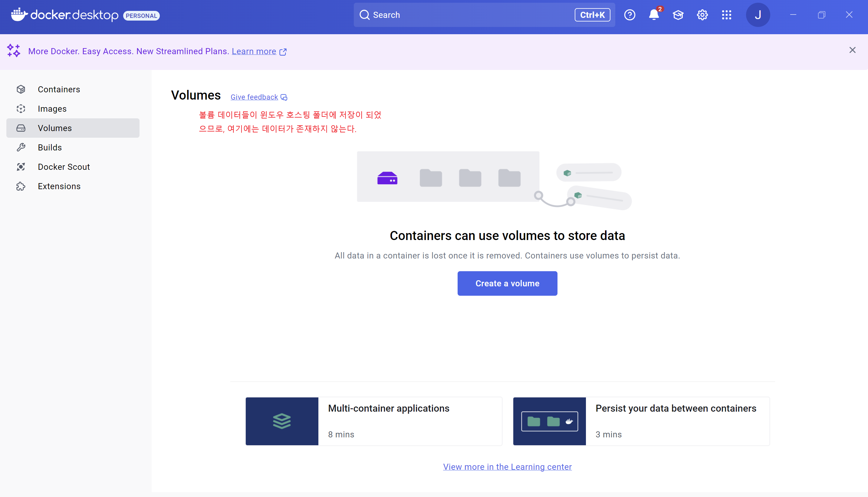The image size is (868, 497).
Task: Go to Containers in sidebar
Action: (x=59, y=89)
